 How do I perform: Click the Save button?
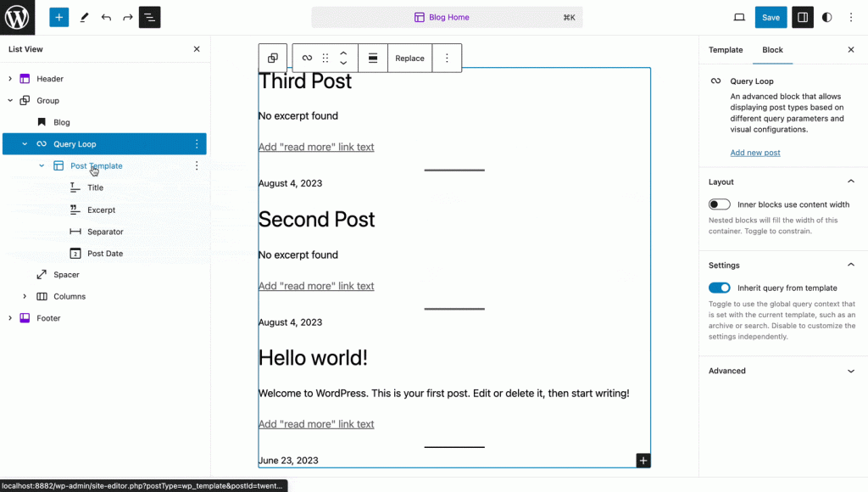click(x=771, y=17)
